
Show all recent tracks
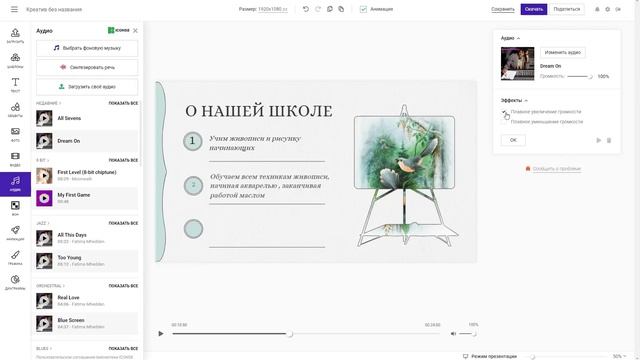point(123,103)
